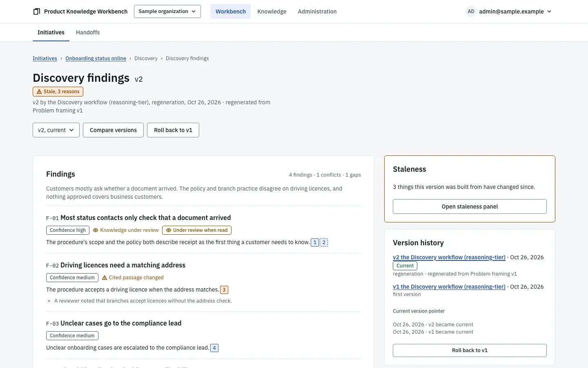Screen dimensions: 588x368
Task: Open the Knowledge section
Action: tap(272, 11)
